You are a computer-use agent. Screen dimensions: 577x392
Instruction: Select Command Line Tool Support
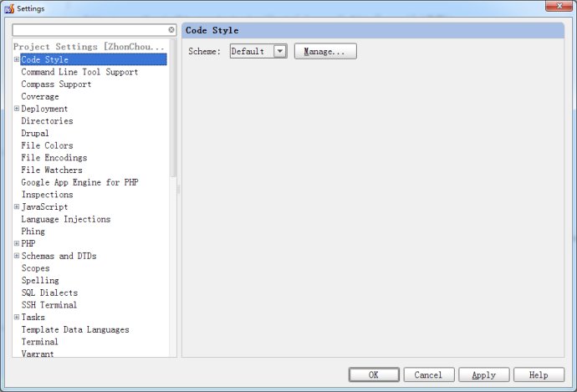click(x=79, y=72)
